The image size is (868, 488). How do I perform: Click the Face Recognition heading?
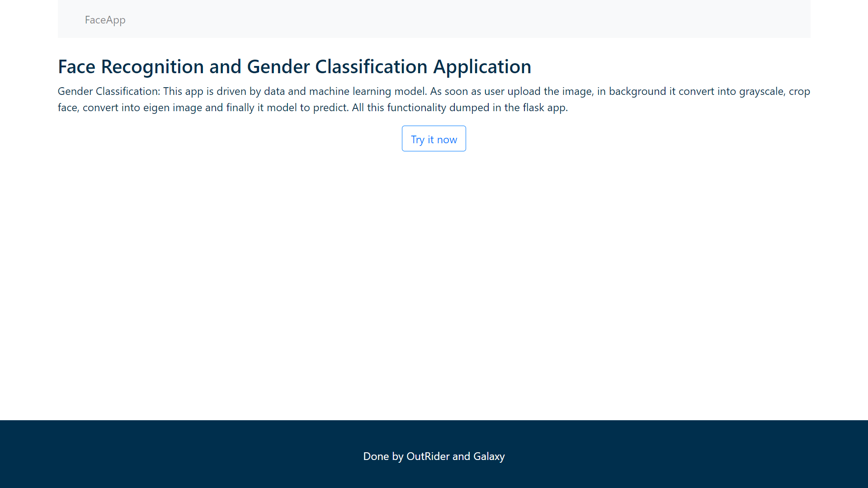coord(294,66)
